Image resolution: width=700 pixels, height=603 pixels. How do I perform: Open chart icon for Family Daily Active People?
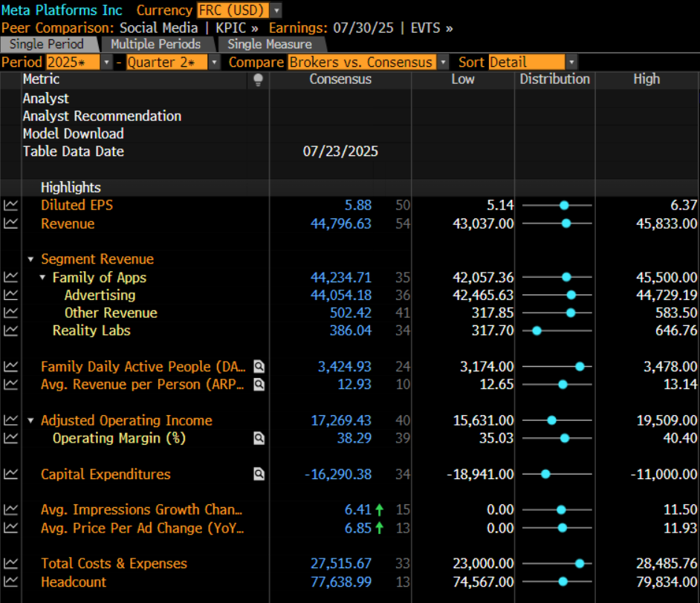pos(10,367)
